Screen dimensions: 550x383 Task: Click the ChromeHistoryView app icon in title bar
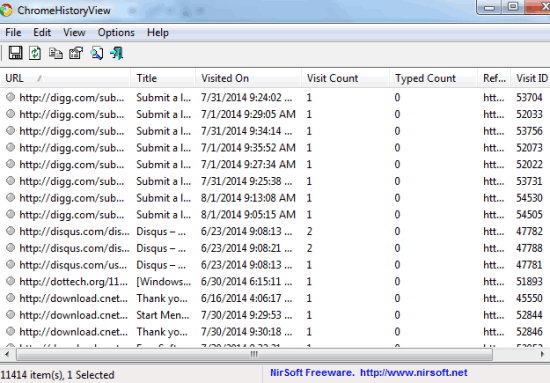(6, 10)
